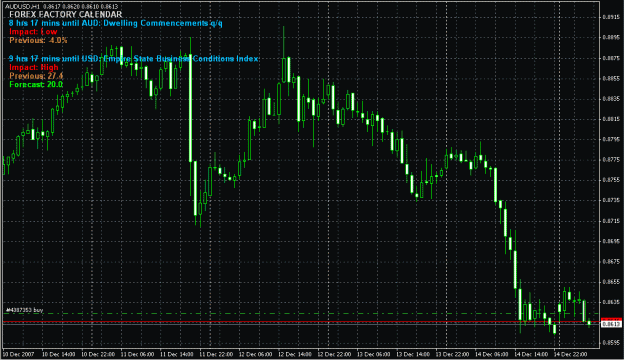Click the '13 Dec 22:00' time axis label
Image resolution: width=625 pixels, height=360 pixels.
pyautogui.click(x=452, y=354)
